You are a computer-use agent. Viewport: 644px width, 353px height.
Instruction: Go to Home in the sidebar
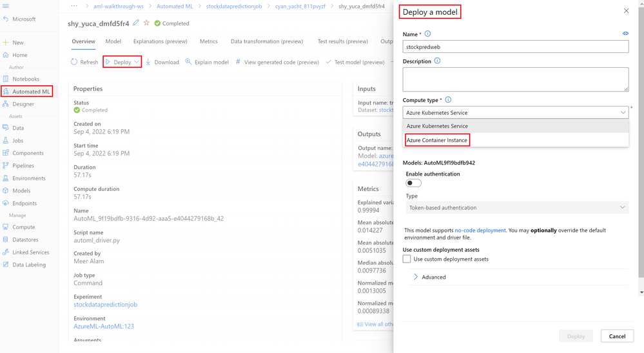20,55
